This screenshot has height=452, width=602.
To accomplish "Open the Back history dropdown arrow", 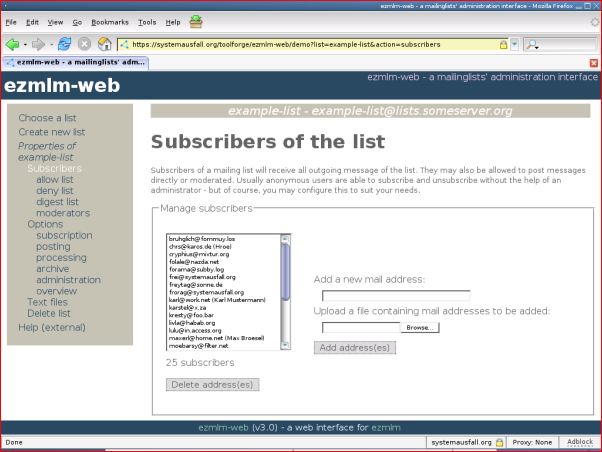I will coord(25,45).
